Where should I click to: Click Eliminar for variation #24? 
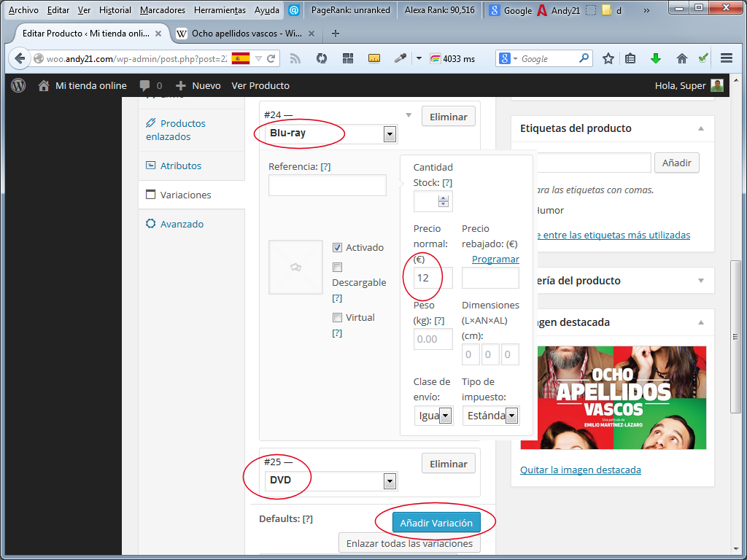click(x=449, y=117)
